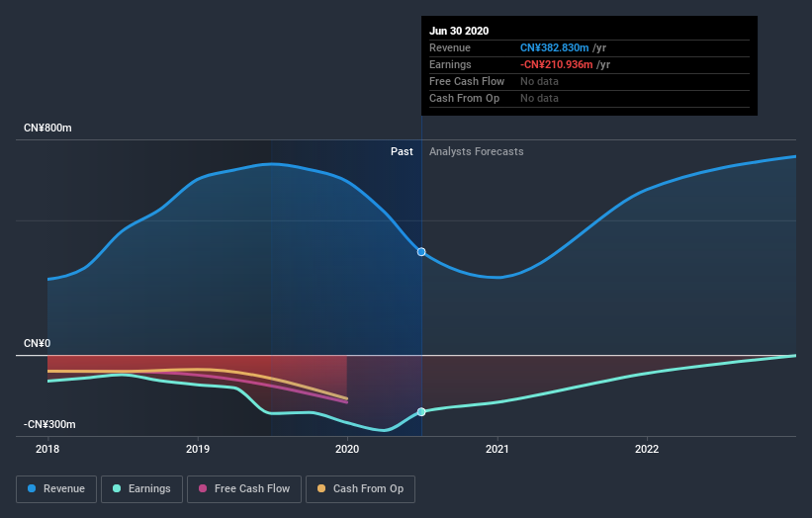Click the 2018 x-axis label
The width and height of the screenshot is (812, 518).
point(47,449)
